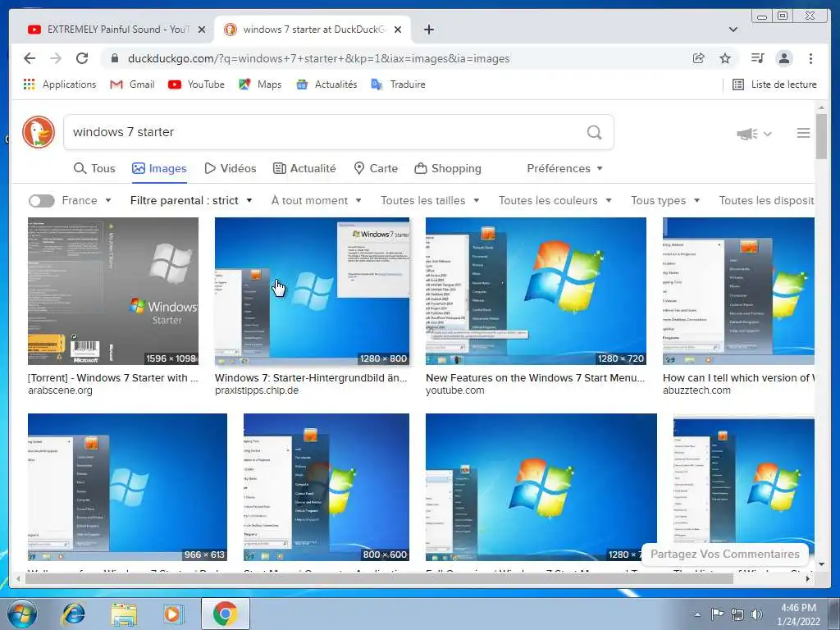
Task: Open the 1280 × 800 Starter-Hintergrundbild thumbnail
Action: pos(312,291)
